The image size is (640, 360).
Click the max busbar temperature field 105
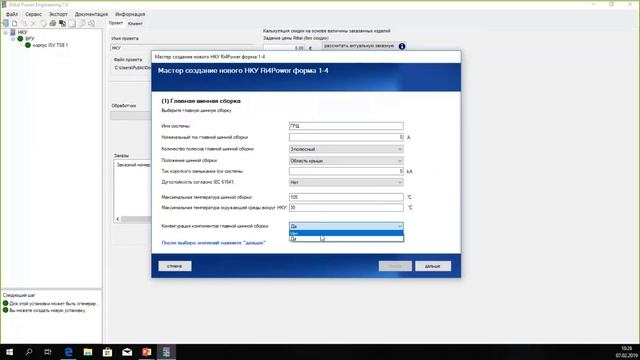(346, 197)
